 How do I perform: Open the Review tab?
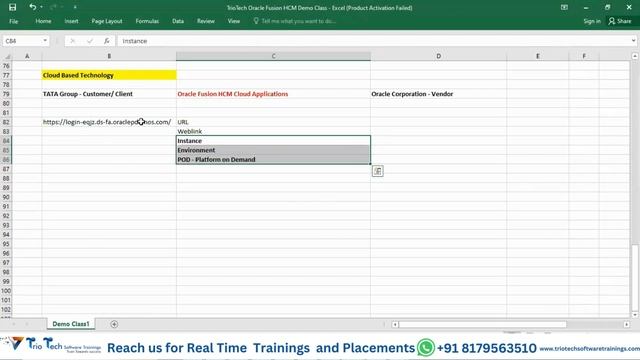(x=206, y=21)
